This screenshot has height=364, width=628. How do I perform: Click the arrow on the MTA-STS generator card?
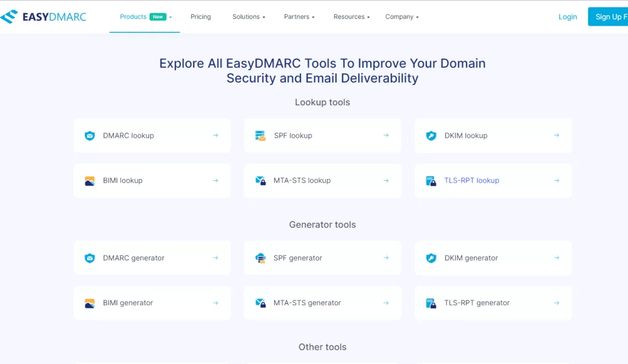coord(386,303)
